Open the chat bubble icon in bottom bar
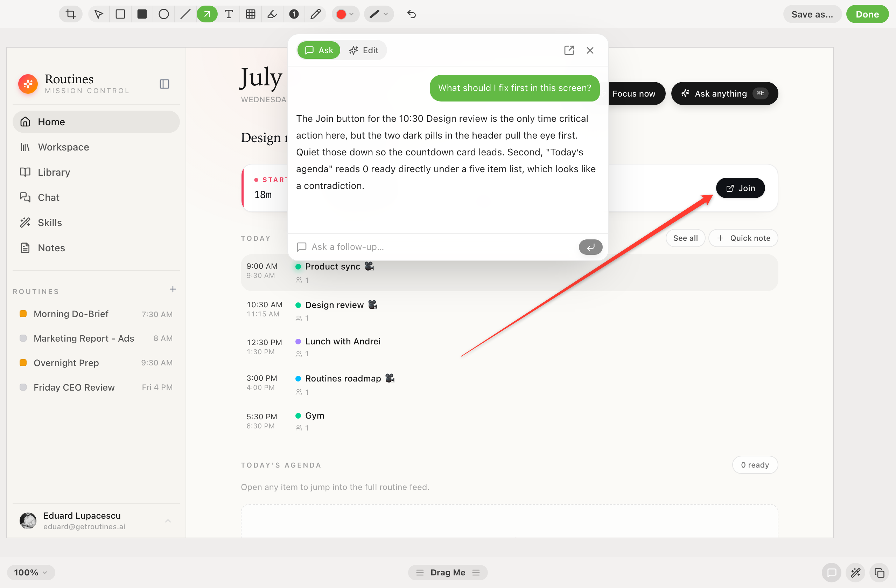Screen dimensions: 896x588 832,573
